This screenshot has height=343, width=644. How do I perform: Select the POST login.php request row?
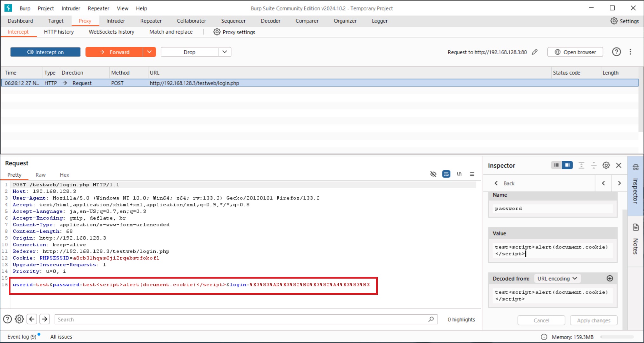click(320, 83)
